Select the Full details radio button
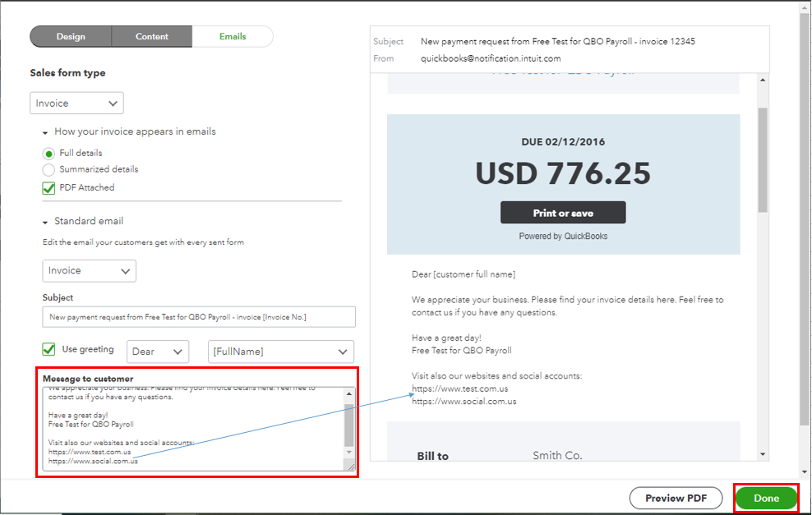 [x=48, y=153]
